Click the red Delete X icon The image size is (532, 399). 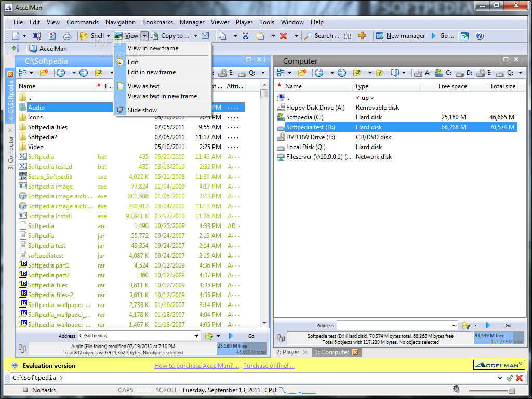284,36
